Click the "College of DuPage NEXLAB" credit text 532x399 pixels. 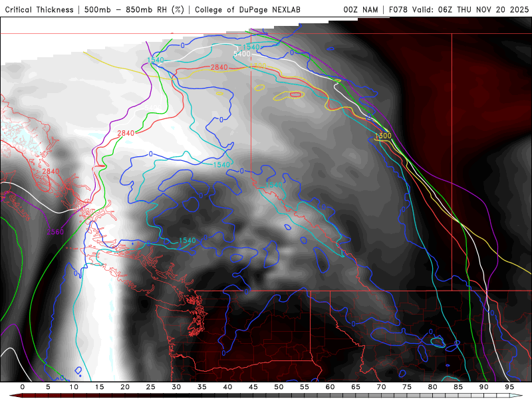pyautogui.click(x=247, y=10)
